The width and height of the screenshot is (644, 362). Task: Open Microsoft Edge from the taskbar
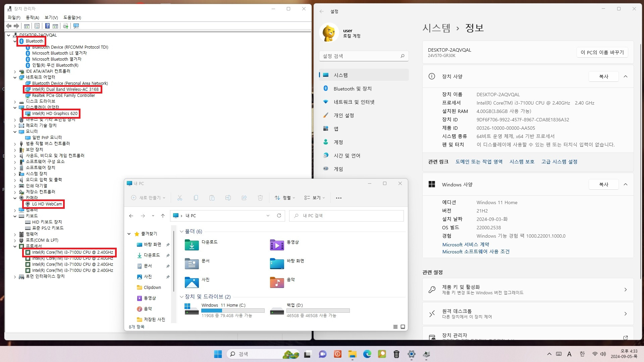[367, 354]
